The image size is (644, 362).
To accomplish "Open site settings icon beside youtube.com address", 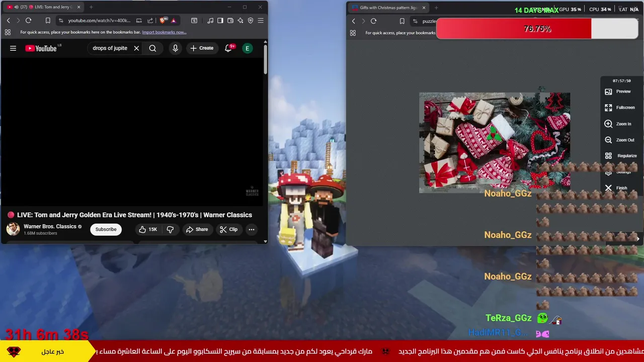I will pyautogui.click(x=61, y=21).
